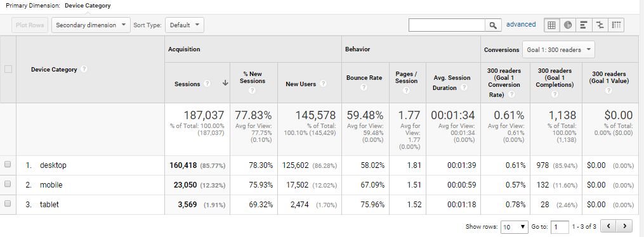Click total new users 145,578
The height and width of the screenshot is (237, 644).
pos(315,115)
